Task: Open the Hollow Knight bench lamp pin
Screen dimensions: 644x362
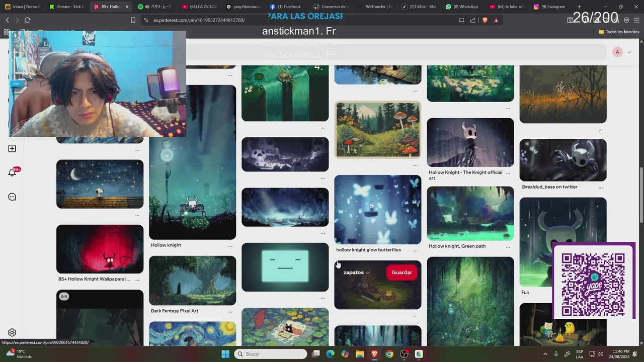Action: click(192, 162)
